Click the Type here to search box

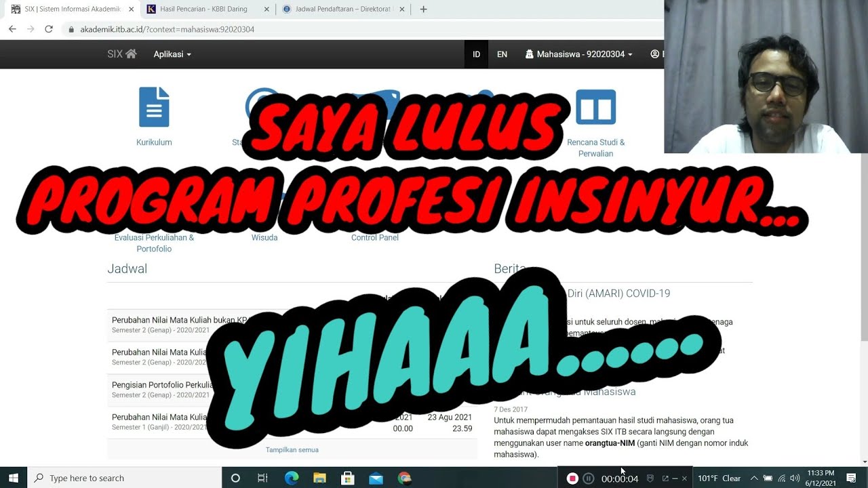[125, 478]
